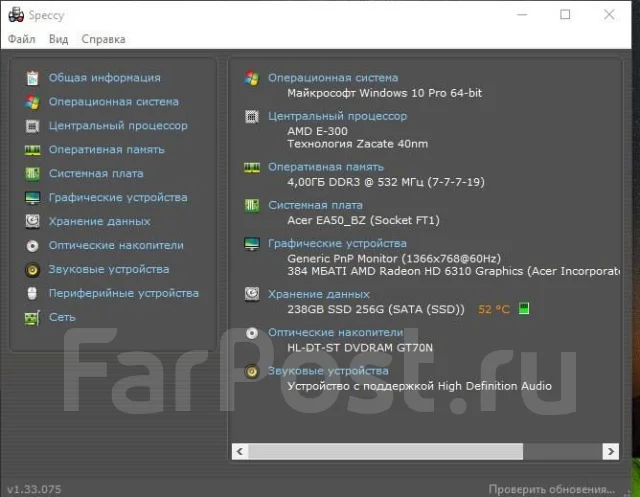
Task: Click the sidebar Оперативная память RAM icon
Action: click(32, 150)
